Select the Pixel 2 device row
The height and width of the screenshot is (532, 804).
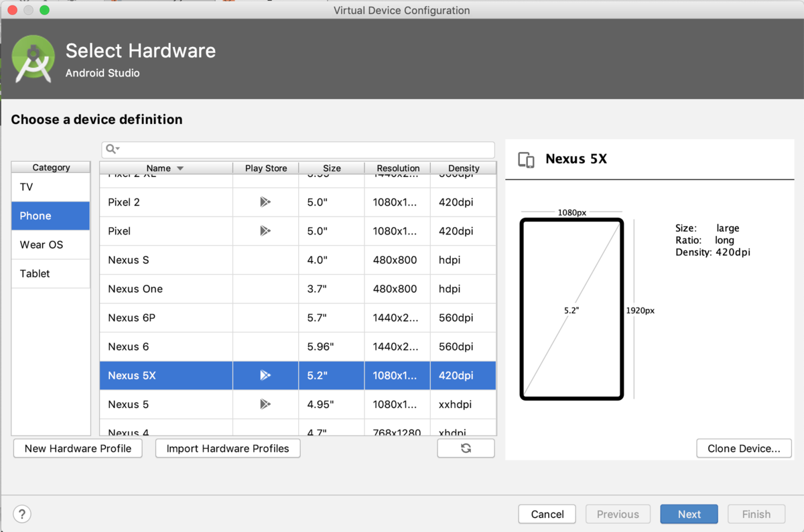298,202
